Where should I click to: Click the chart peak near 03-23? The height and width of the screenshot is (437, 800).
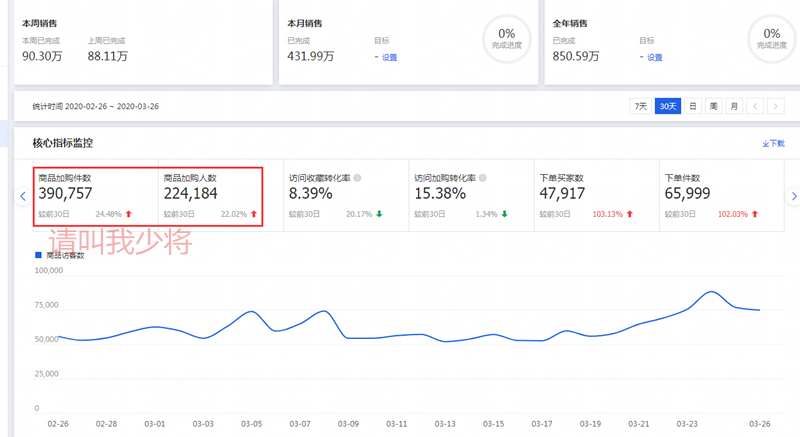(709, 292)
